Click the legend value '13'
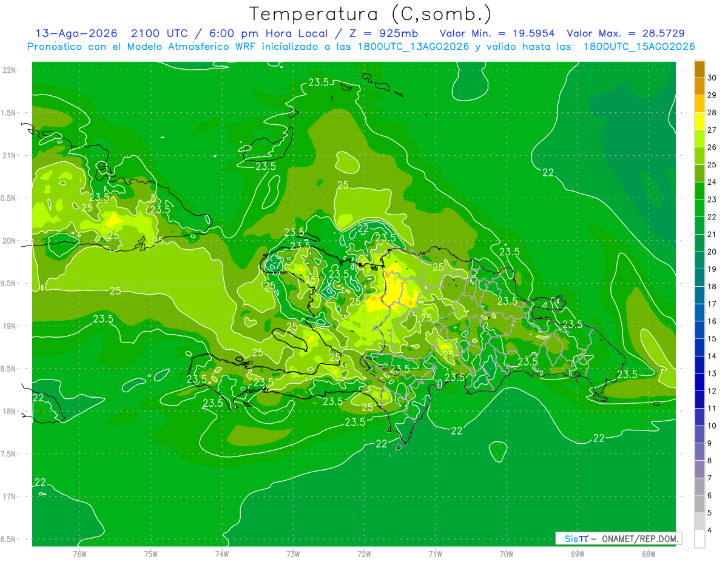Viewport: 728px width, 562px height. point(712,373)
